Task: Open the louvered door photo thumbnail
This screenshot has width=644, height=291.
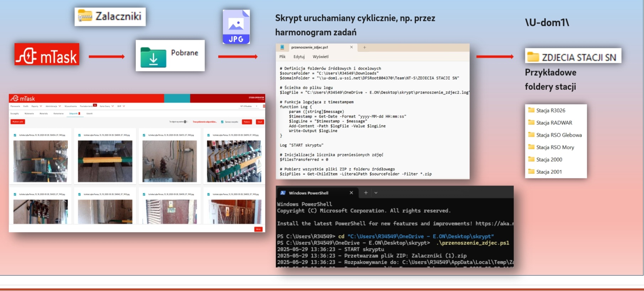Action: pos(170,211)
